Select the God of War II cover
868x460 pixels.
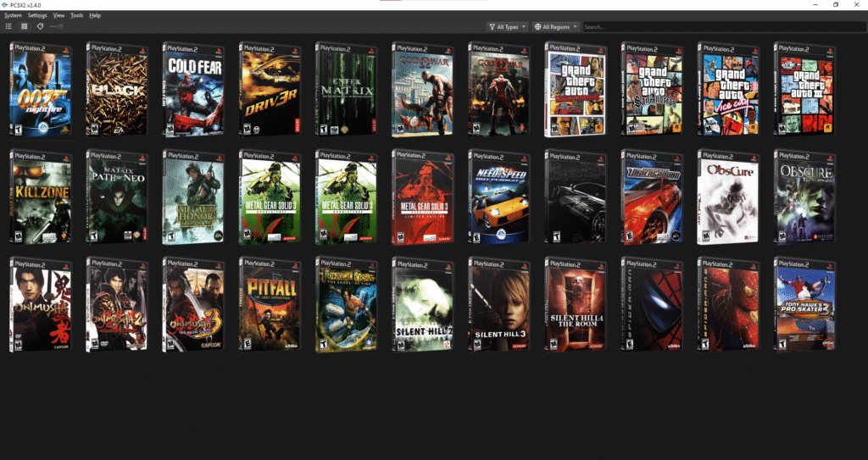coord(498,89)
